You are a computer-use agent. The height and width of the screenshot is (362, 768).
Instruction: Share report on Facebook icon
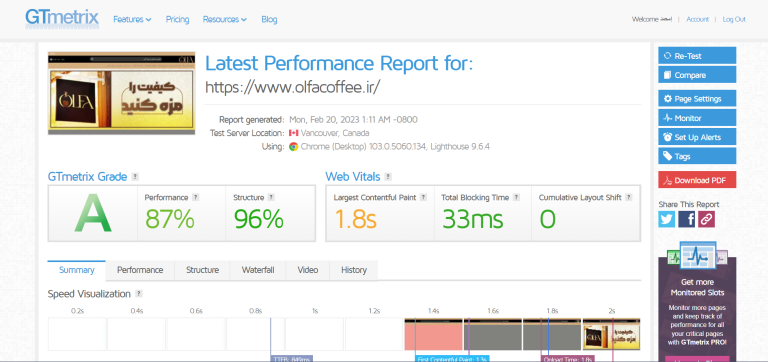(686, 219)
